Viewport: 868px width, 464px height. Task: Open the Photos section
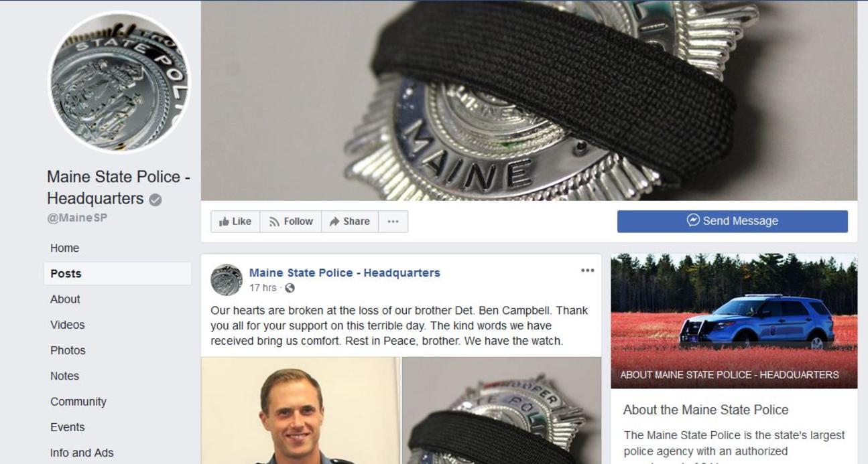point(68,350)
